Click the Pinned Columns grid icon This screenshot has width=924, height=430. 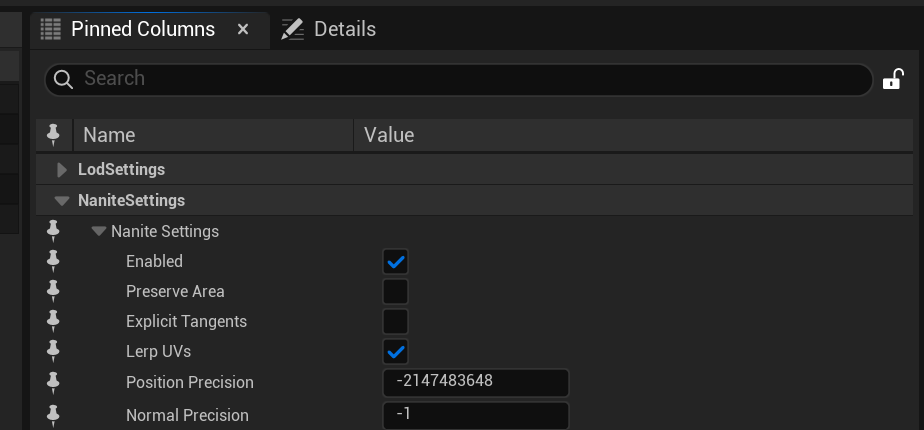tap(51, 29)
